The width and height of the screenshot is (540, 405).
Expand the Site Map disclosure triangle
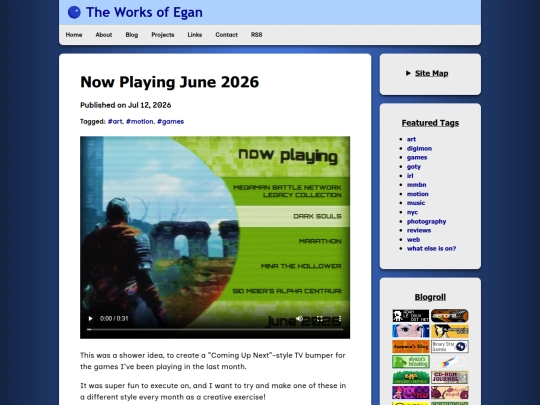point(408,73)
